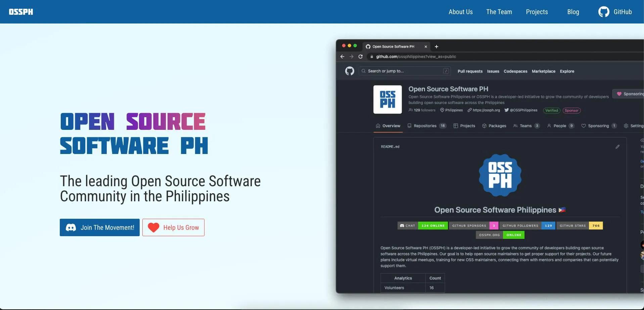
Task: Click Explore in GitHub header
Action: point(567,71)
